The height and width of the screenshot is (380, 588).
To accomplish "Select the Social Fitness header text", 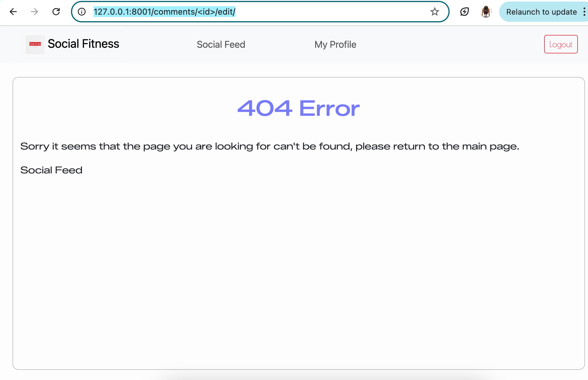I will click(x=83, y=44).
